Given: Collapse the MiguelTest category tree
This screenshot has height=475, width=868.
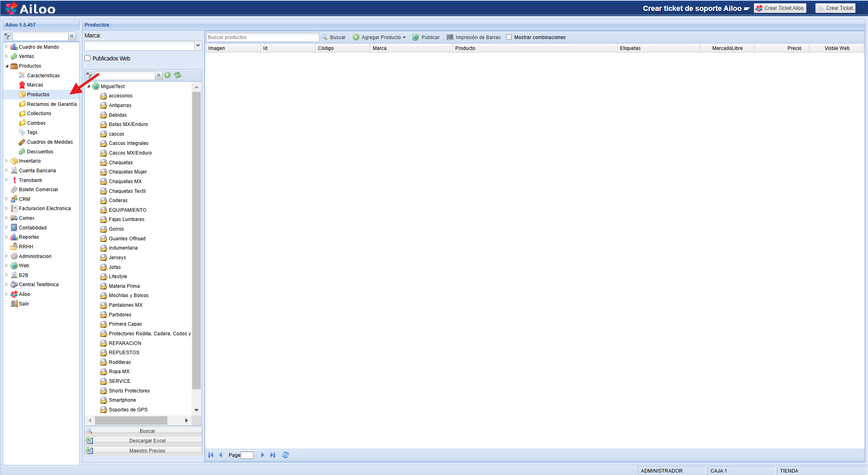Looking at the screenshot, I should 88,86.
